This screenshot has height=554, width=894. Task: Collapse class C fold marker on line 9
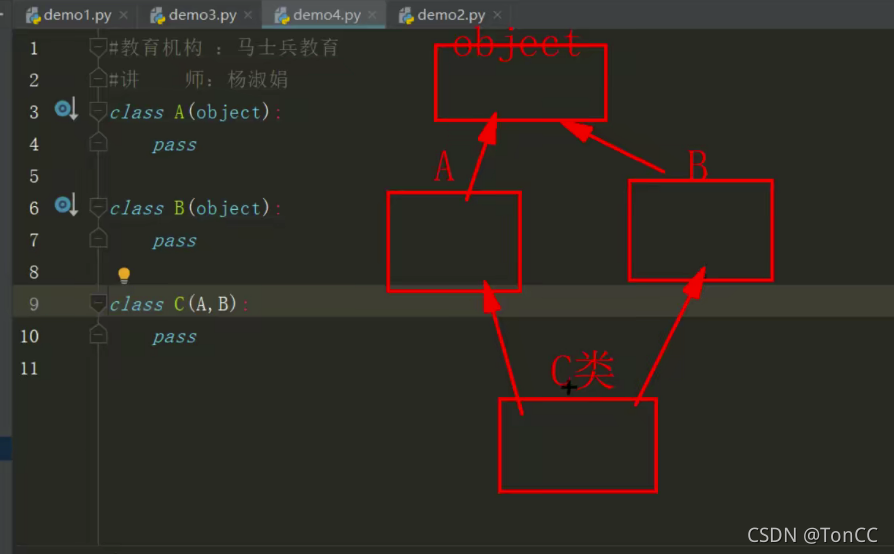[x=98, y=303]
